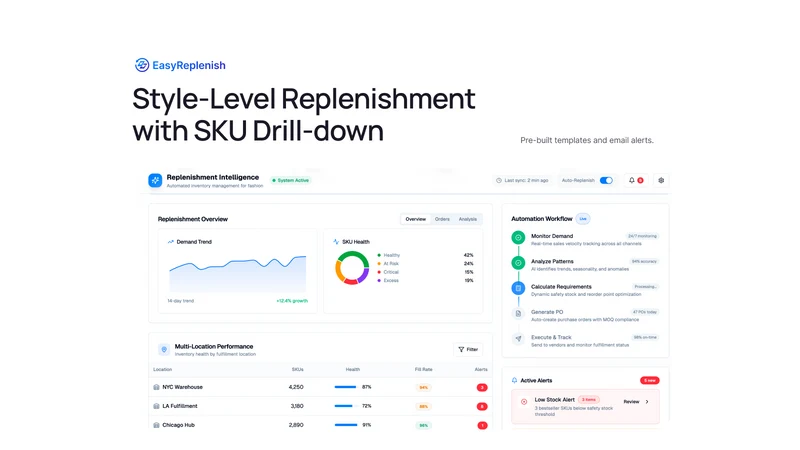Click the SKU Health pulse icon
Screen dimensions: 800x450
coord(336,242)
